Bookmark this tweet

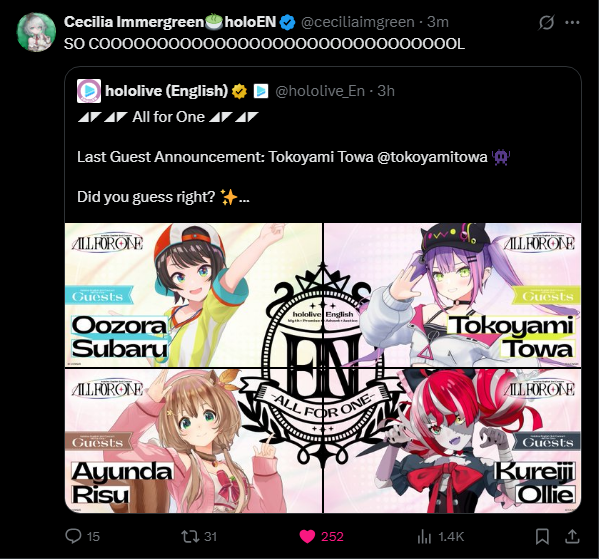coord(542,536)
